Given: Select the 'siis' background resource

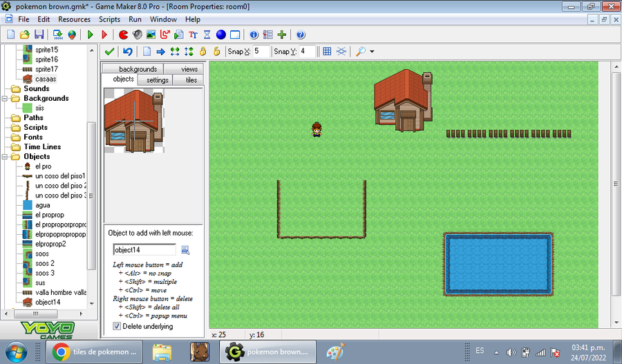Looking at the screenshot, I should pos(39,108).
